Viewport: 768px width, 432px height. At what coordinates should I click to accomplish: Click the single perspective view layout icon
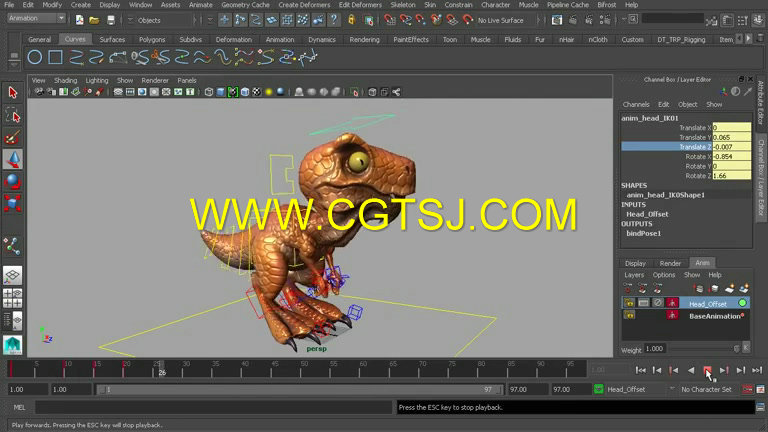[x=13, y=276]
